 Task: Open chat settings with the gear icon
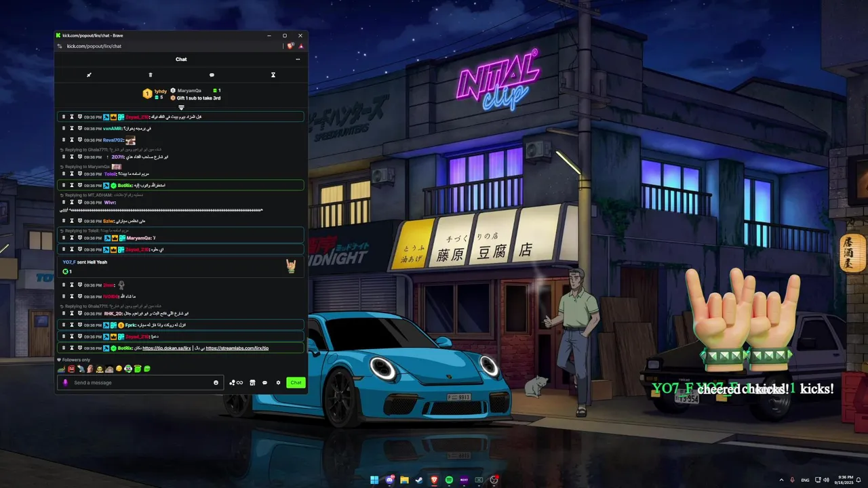[278, 382]
